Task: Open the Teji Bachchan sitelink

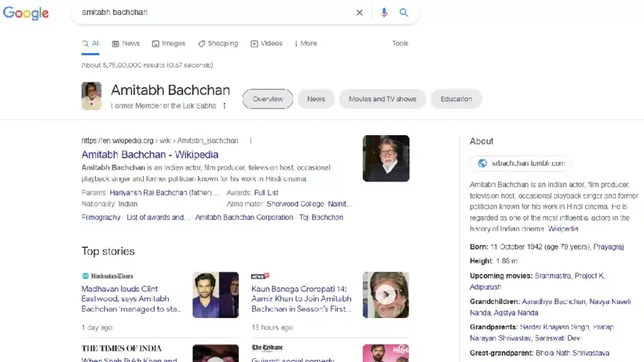Action: (321, 217)
